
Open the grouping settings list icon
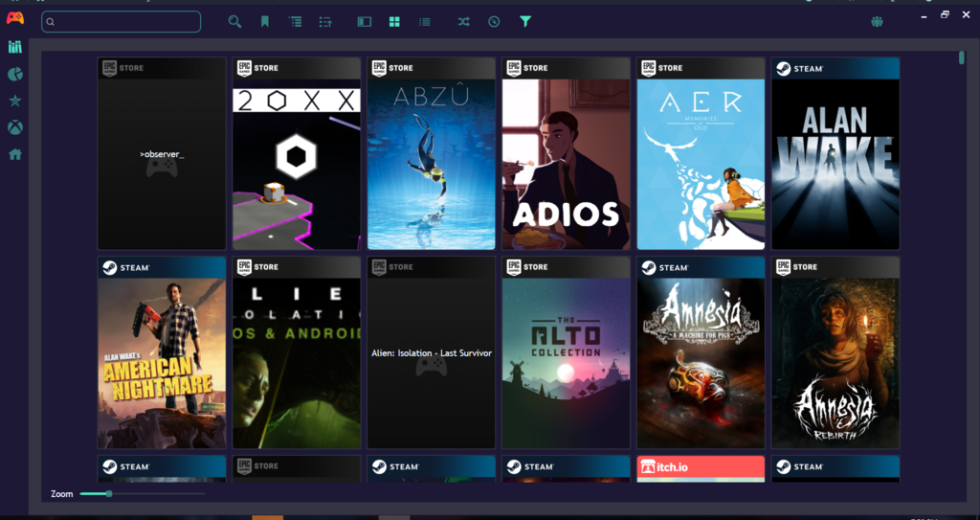[x=295, y=22]
